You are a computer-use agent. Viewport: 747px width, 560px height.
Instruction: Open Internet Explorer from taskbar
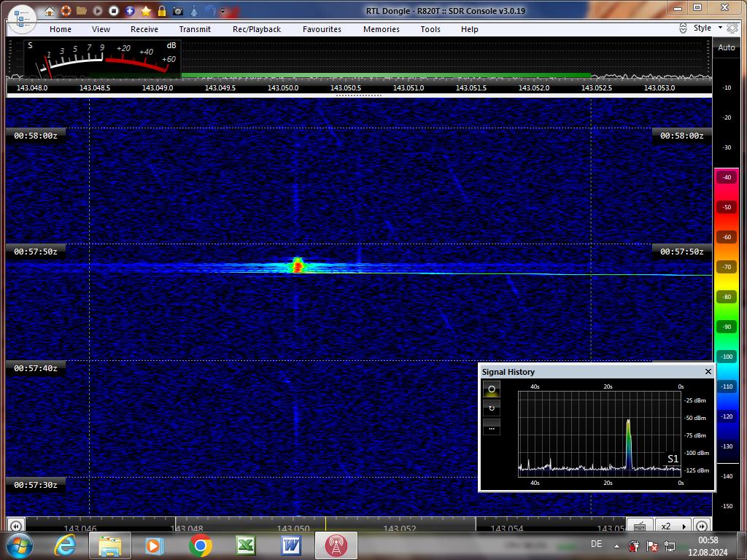[x=65, y=545]
